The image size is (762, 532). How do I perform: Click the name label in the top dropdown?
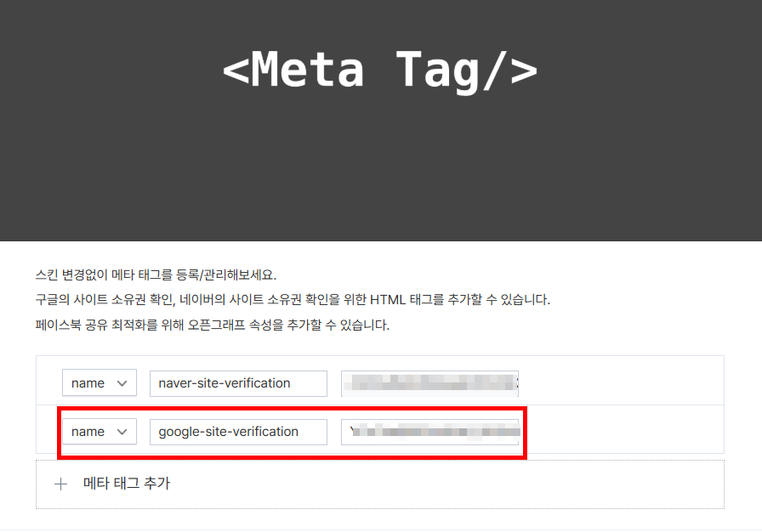(89, 382)
